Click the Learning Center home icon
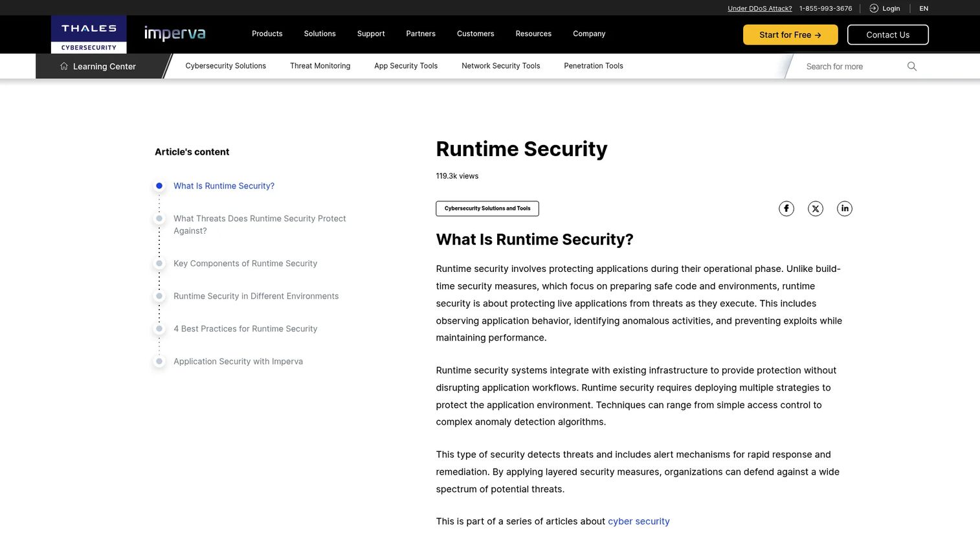Screen dimensions: 980x551 point(64,66)
